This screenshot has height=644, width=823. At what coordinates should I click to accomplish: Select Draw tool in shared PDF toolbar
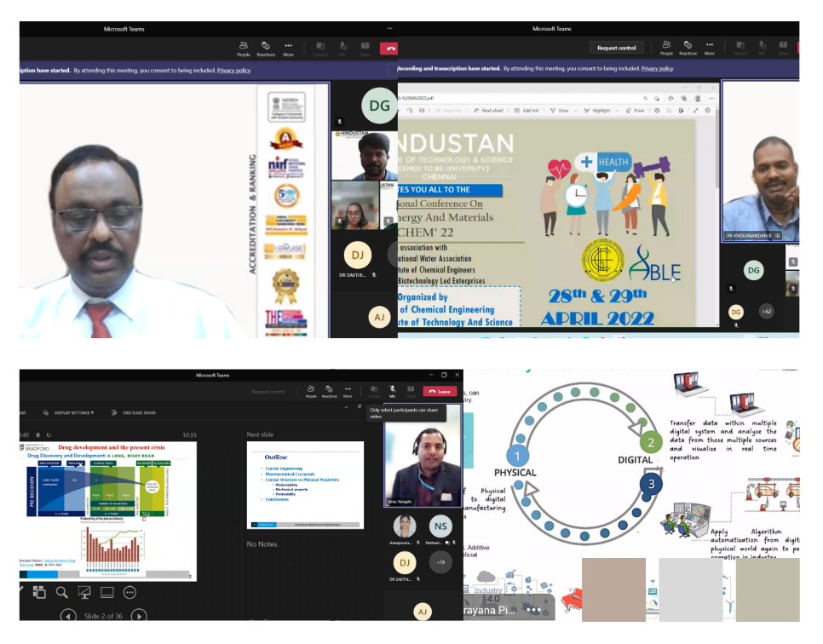pos(560,111)
